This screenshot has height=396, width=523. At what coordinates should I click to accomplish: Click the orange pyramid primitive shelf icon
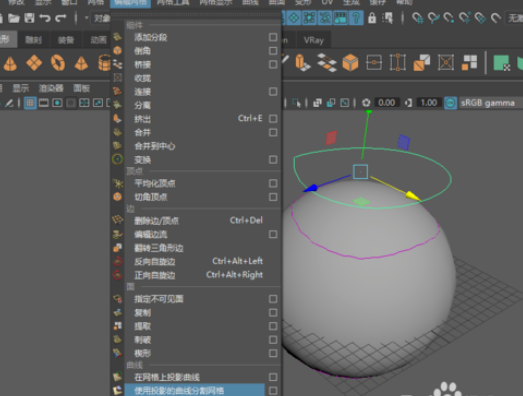(x=81, y=63)
